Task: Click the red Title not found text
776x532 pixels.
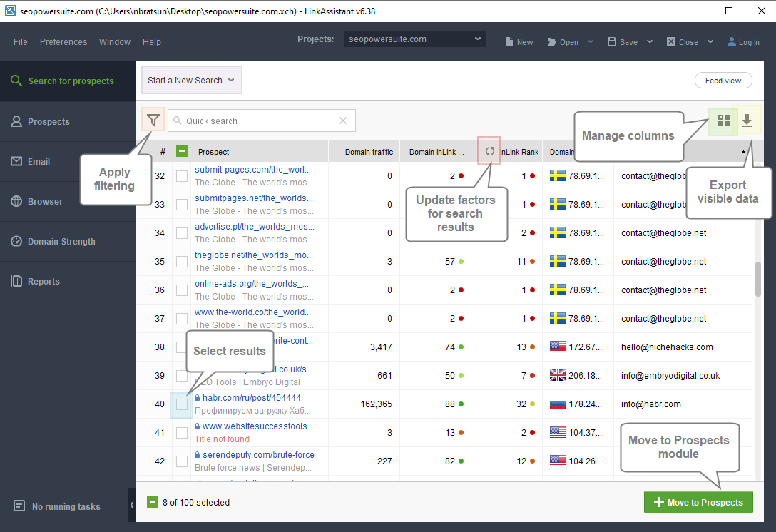Action: click(222, 439)
